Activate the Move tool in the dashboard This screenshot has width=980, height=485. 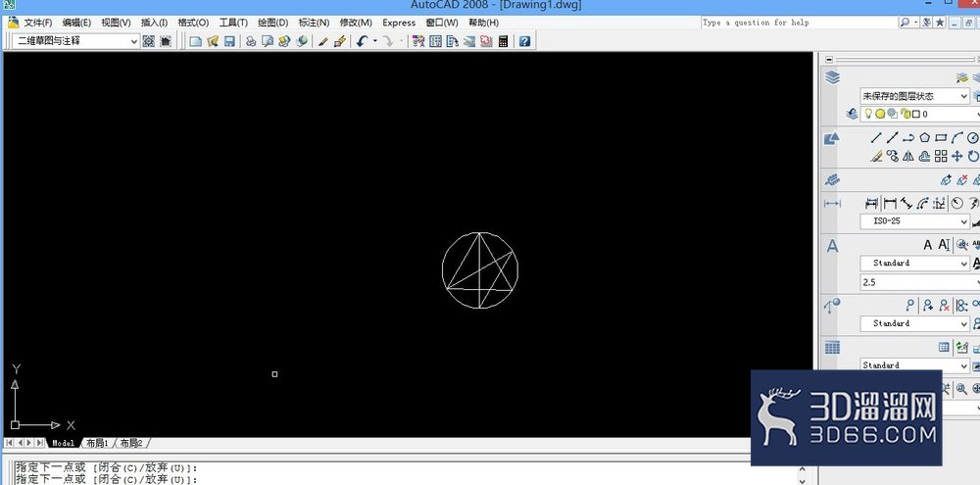pos(956,156)
